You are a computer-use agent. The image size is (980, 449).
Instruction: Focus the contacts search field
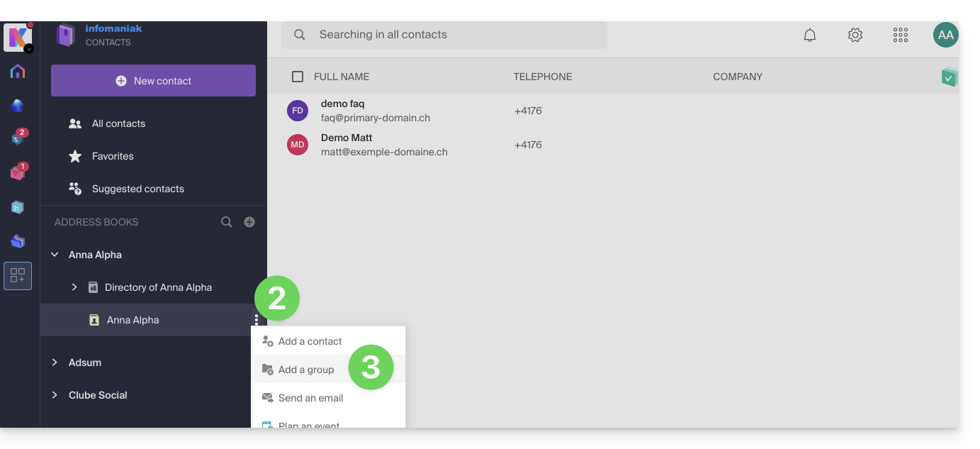(444, 34)
